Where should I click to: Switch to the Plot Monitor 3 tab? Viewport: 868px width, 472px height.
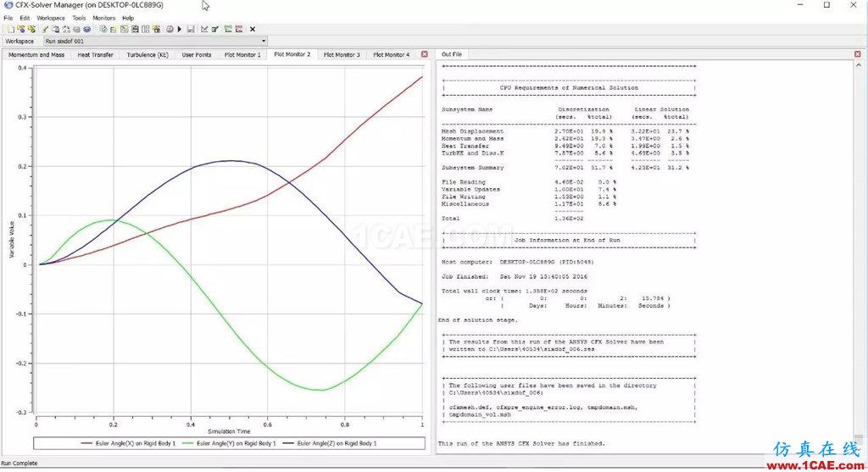[342, 55]
